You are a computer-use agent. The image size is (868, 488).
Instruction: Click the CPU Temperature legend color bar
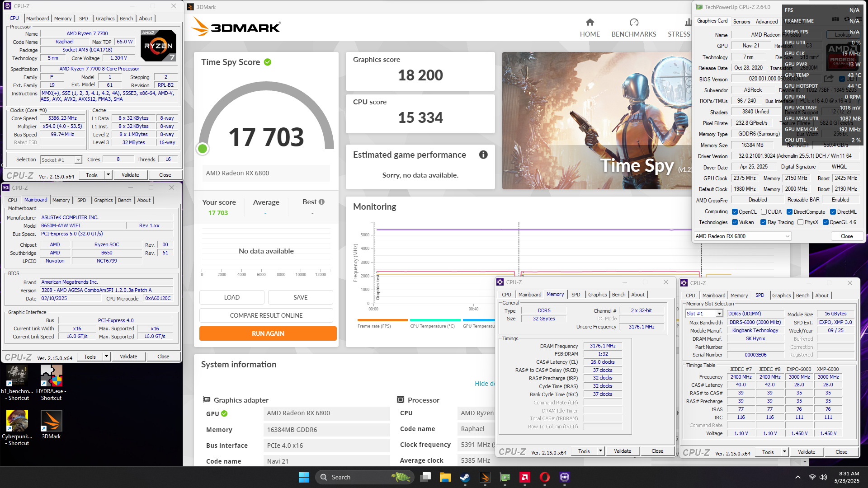point(435,320)
